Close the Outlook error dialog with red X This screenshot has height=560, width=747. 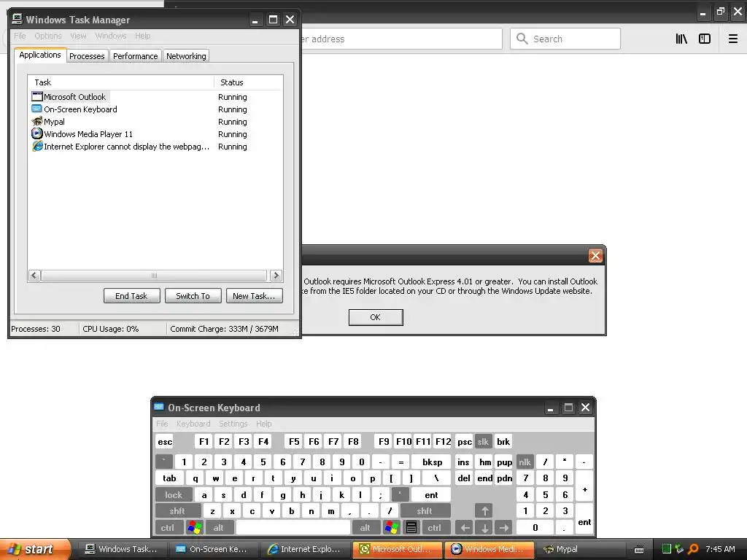pos(595,256)
